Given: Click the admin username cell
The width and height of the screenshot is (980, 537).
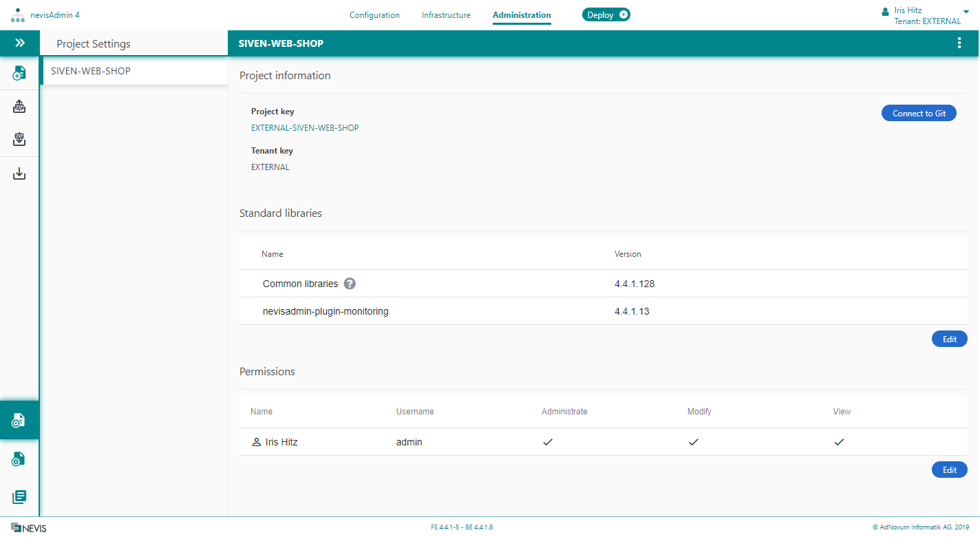Looking at the screenshot, I should [409, 442].
